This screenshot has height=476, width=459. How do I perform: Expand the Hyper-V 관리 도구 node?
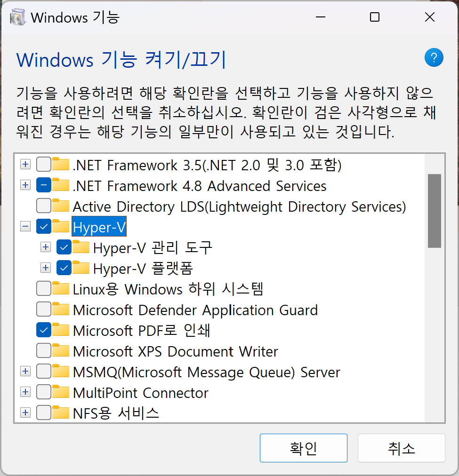[45, 247]
